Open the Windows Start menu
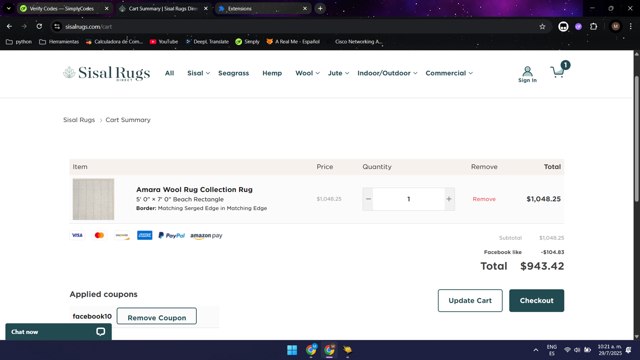Screen dimensions: 640x360 (292, 350)
